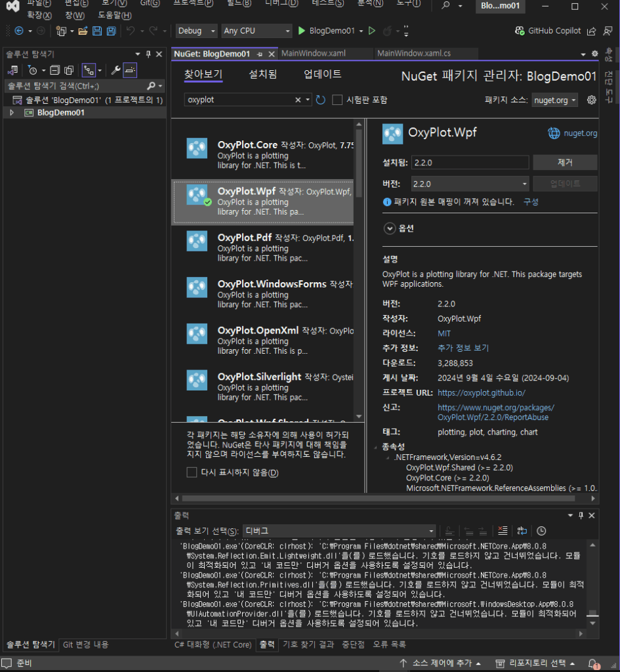Open the Help (도움말) menu
Image resolution: width=620 pixels, height=672 pixels.
coord(115,16)
